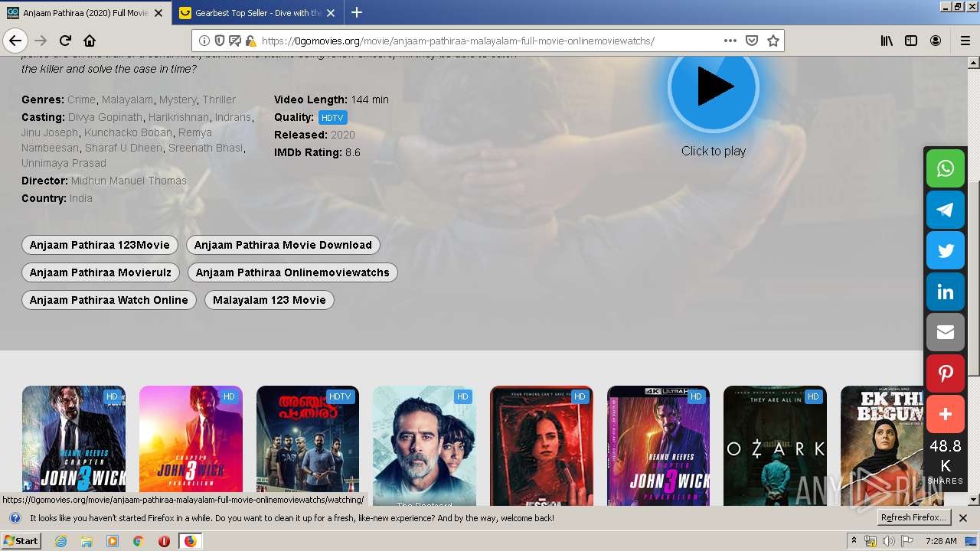Viewport: 980px width, 551px height.
Task: Click volume icon in system tray
Action: (x=888, y=541)
